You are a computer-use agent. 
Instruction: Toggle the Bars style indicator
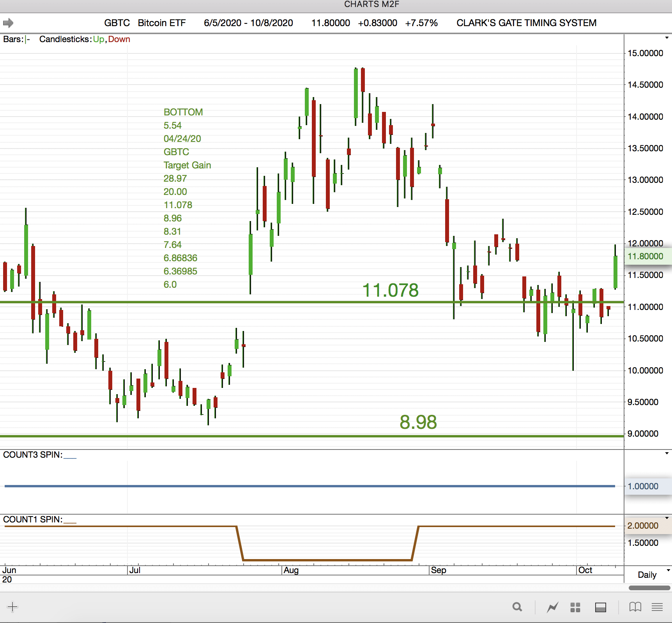(x=27, y=39)
